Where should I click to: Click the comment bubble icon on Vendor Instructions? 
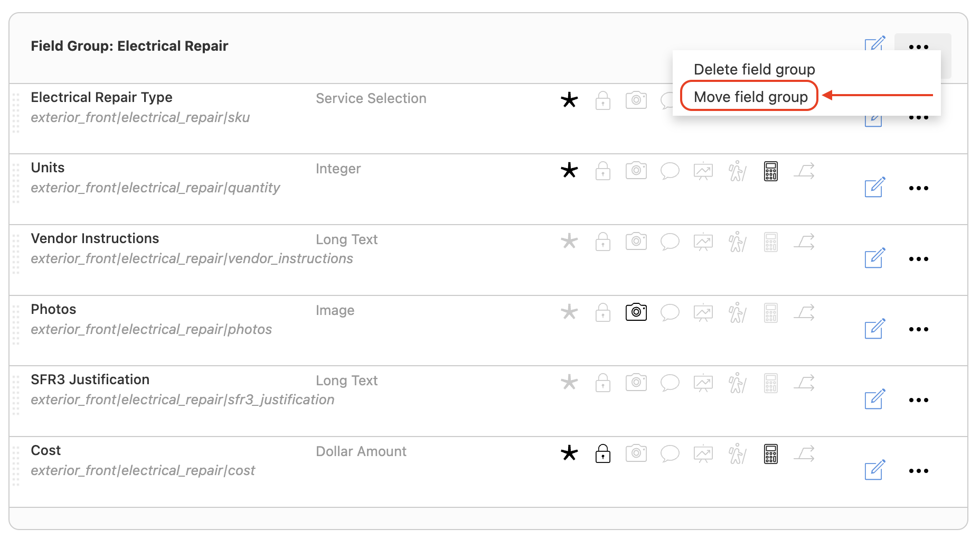670,242
